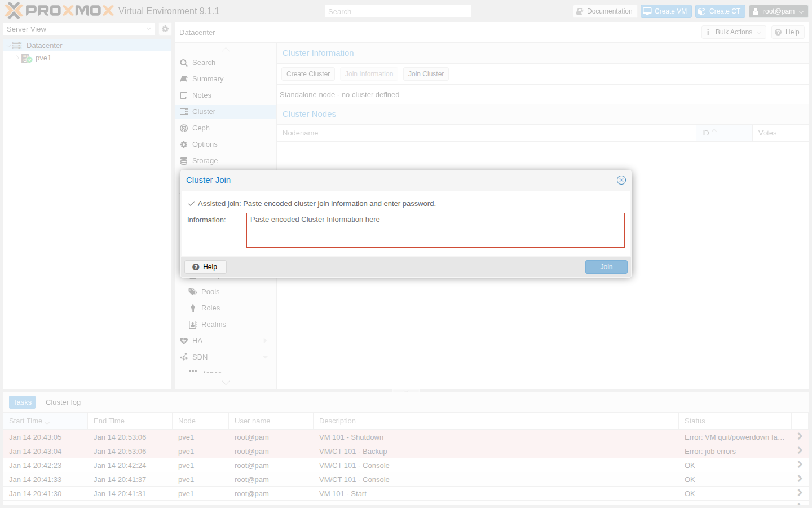This screenshot has width=812, height=508.
Task: Open the root@pam user menu
Action: tap(778, 11)
